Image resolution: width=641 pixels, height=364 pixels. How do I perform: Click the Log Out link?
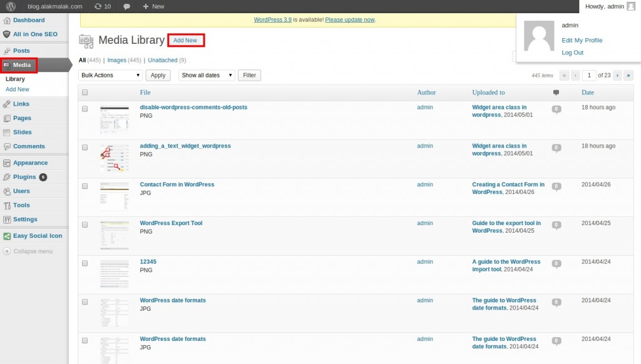(x=572, y=53)
